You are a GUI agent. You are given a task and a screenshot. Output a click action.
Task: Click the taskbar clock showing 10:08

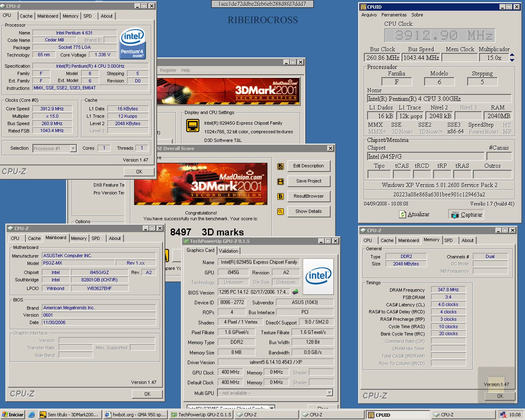(x=515, y=415)
